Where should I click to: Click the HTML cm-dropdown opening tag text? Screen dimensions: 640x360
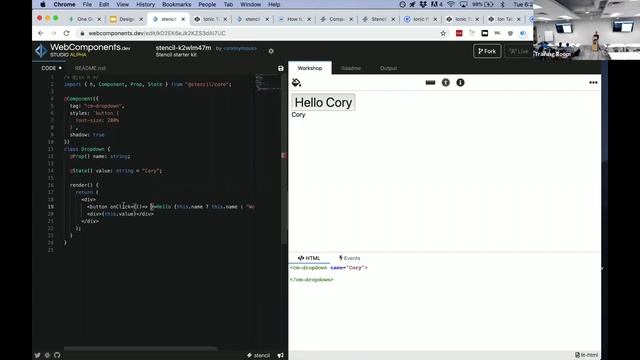coord(329,268)
